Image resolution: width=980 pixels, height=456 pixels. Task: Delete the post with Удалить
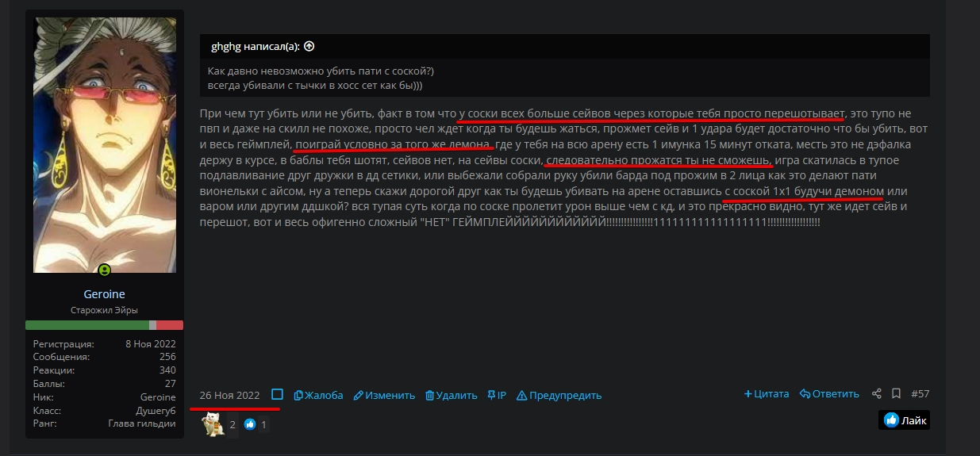point(452,395)
